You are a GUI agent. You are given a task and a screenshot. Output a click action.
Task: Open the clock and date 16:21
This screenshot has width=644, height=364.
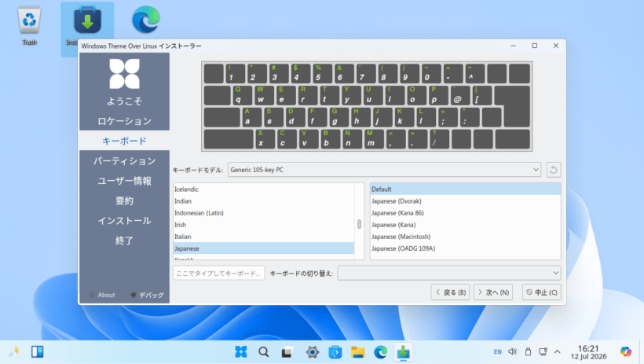588,352
